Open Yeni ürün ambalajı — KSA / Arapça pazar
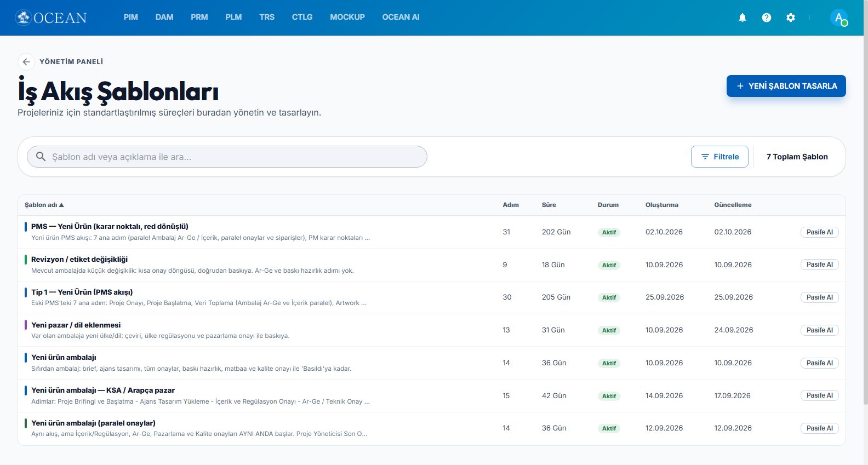This screenshot has height=465, width=868. (x=103, y=390)
